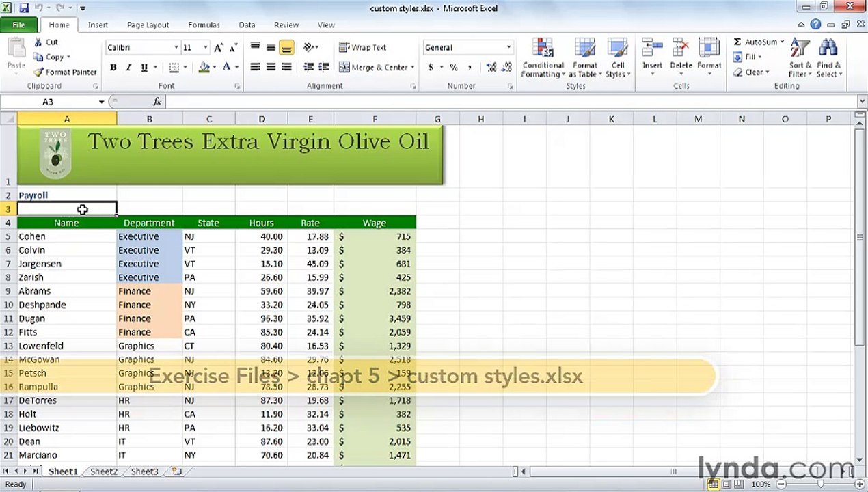Screen dimensions: 868x492
Task: Click the Paste icon
Action: click(x=16, y=49)
